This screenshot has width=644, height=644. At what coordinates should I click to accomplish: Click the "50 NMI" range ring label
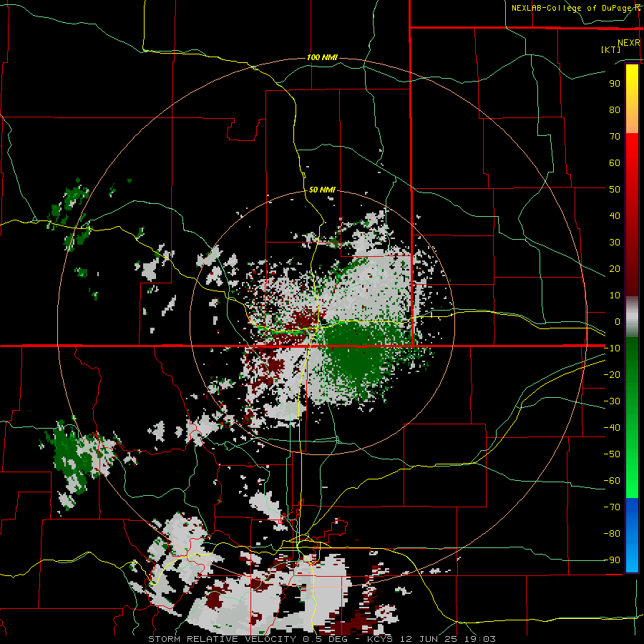click(x=322, y=190)
